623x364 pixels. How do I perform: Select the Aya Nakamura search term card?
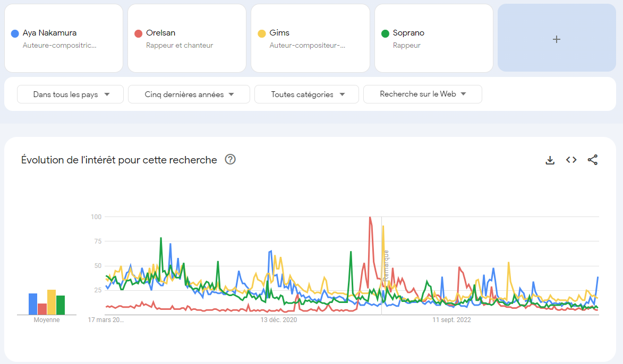point(64,38)
